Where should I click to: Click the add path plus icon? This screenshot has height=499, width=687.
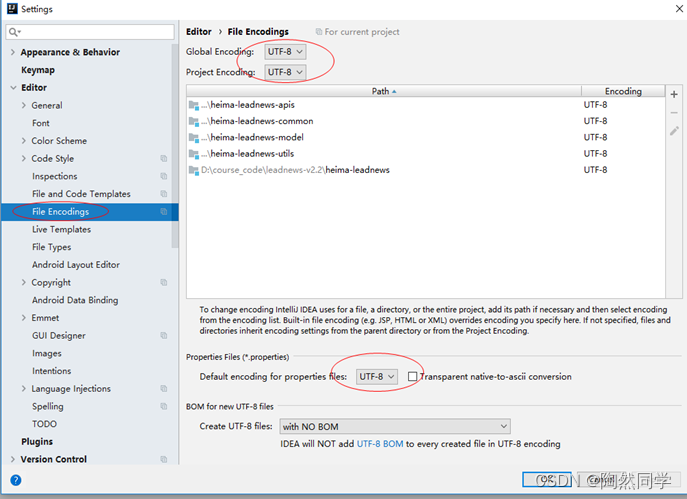point(674,94)
